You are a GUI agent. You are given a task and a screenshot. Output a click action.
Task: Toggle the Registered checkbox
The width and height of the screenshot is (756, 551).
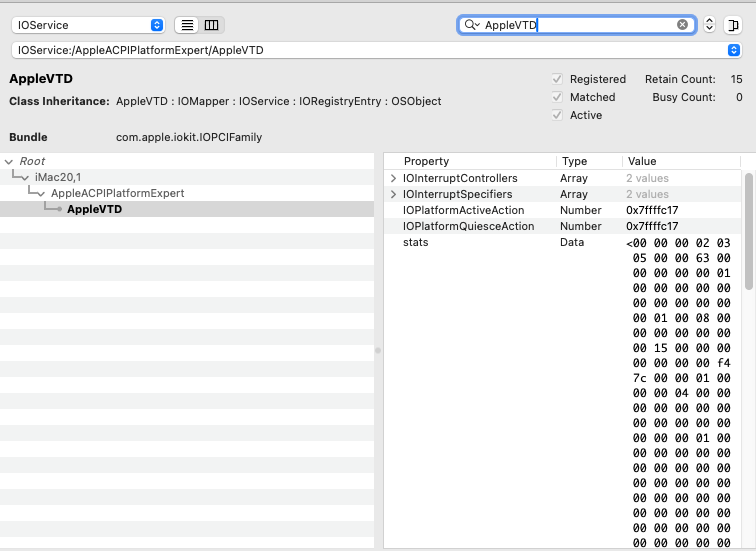coord(557,79)
